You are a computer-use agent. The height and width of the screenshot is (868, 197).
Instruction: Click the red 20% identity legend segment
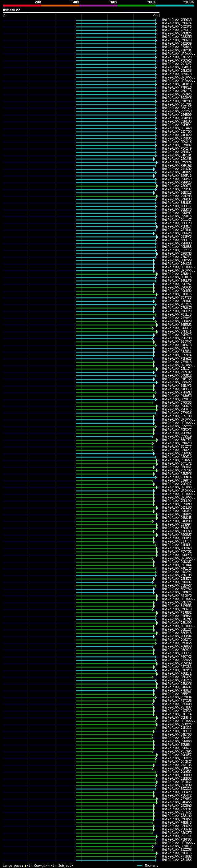coord(22,6)
